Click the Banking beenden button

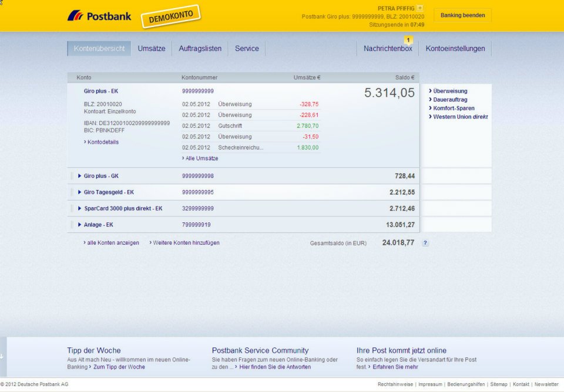[462, 15]
